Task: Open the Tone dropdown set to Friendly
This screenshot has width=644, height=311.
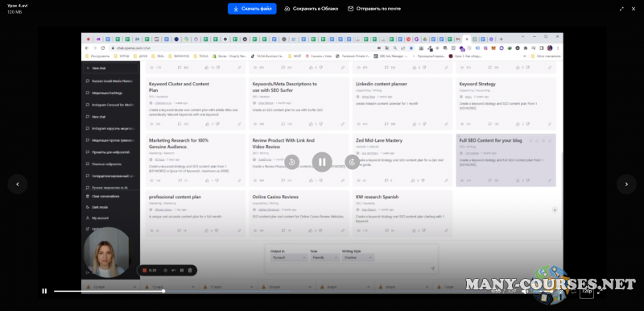Action: 325,258
